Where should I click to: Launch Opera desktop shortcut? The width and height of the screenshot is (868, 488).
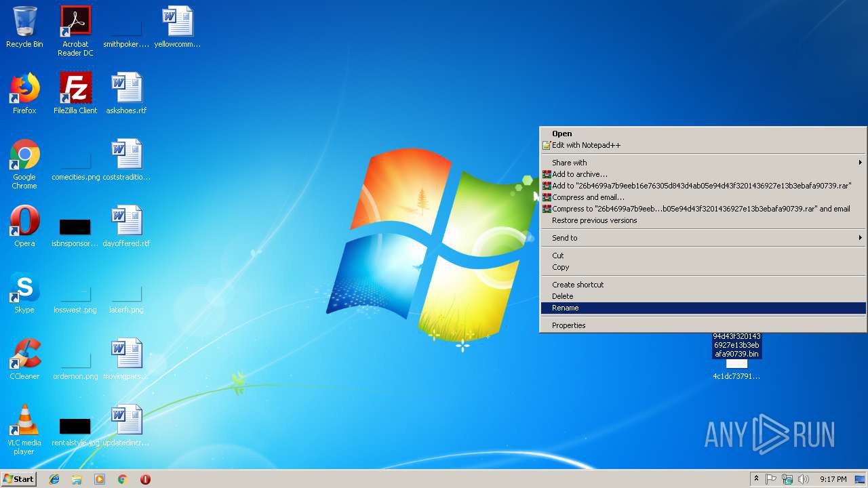point(24,226)
